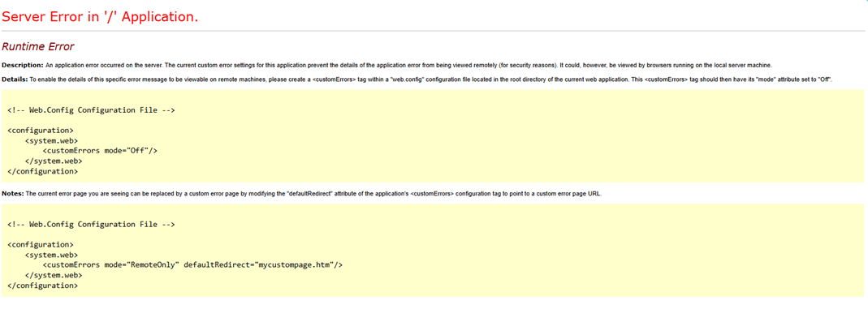Click opening <system.web> tag in first code block
The height and width of the screenshot is (335, 868).
[51, 140]
